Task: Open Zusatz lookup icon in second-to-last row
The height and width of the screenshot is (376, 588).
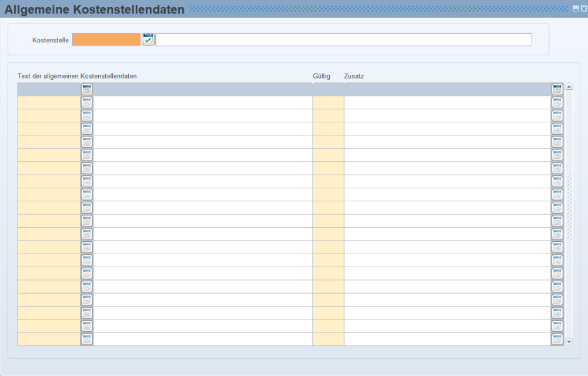Action: 557,326
